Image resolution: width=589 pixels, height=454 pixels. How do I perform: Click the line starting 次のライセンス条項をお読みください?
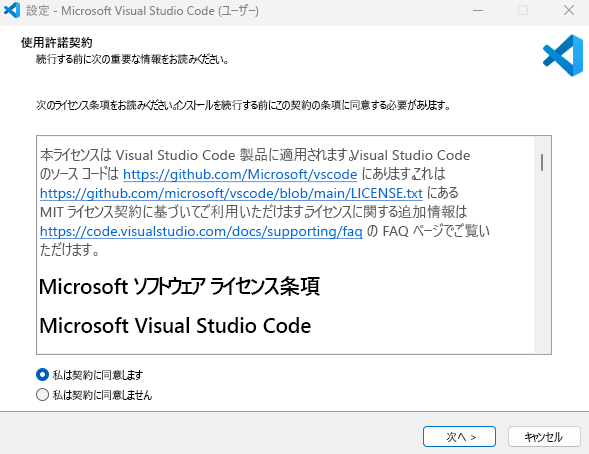[243, 105]
